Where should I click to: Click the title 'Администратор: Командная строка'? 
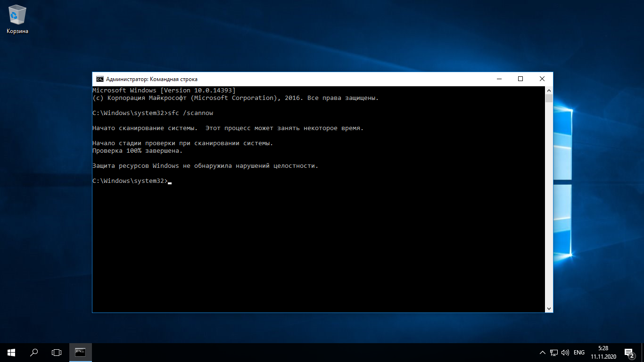pyautogui.click(x=152, y=79)
